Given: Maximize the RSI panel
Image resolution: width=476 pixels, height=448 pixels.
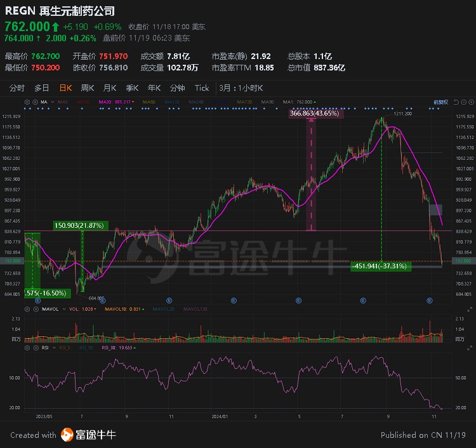Looking at the screenshot, I should click(x=470, y=348).
